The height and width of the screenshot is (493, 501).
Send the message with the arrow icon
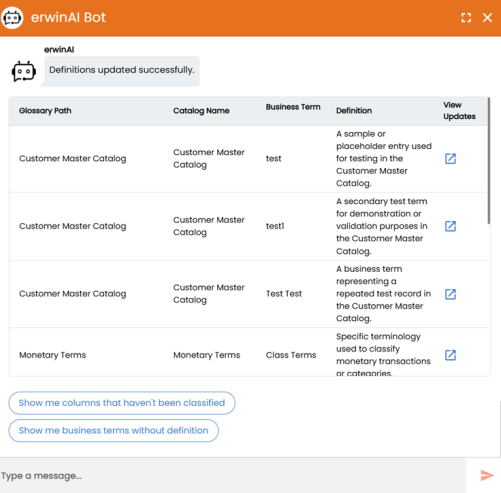487,475
